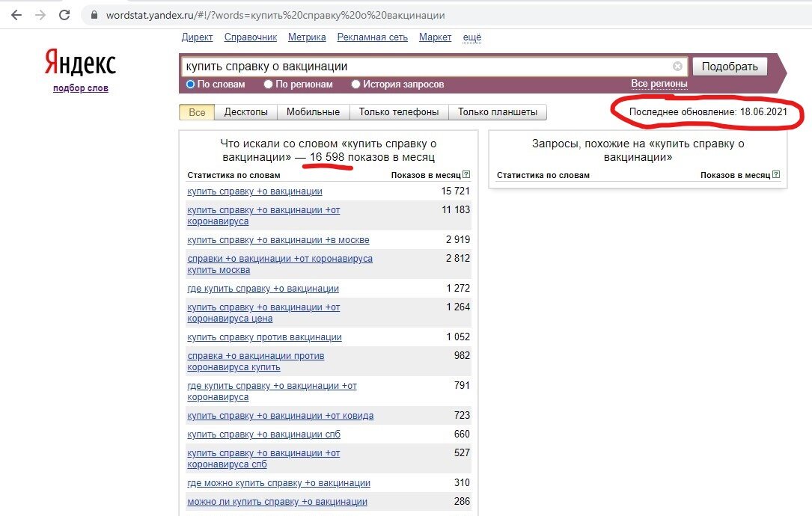
Task: Switch to the 'Десктопы' tab
Action: (x=246, y=112)
